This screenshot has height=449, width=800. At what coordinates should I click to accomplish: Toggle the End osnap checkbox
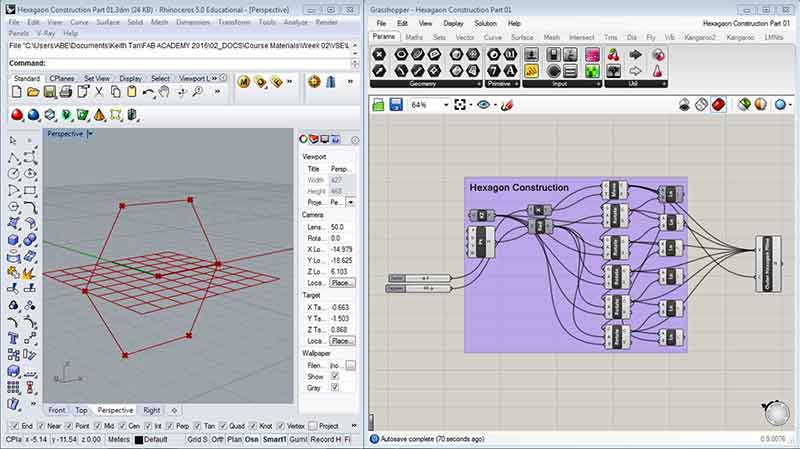tap(14, 426)
